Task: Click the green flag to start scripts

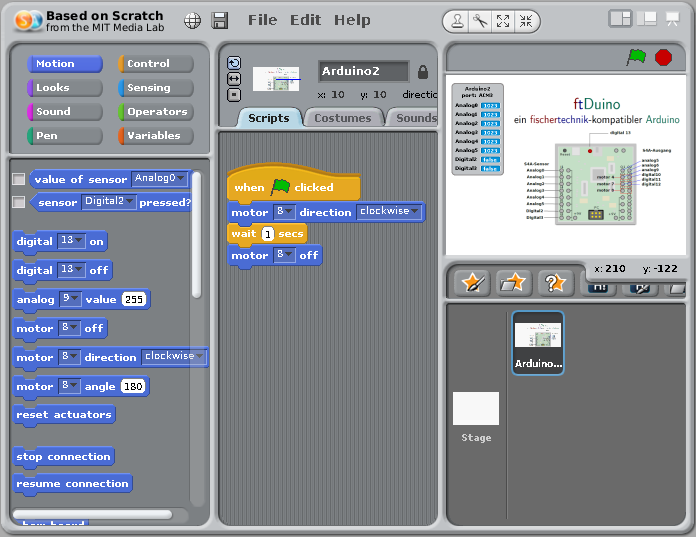Action: point(636,57)
